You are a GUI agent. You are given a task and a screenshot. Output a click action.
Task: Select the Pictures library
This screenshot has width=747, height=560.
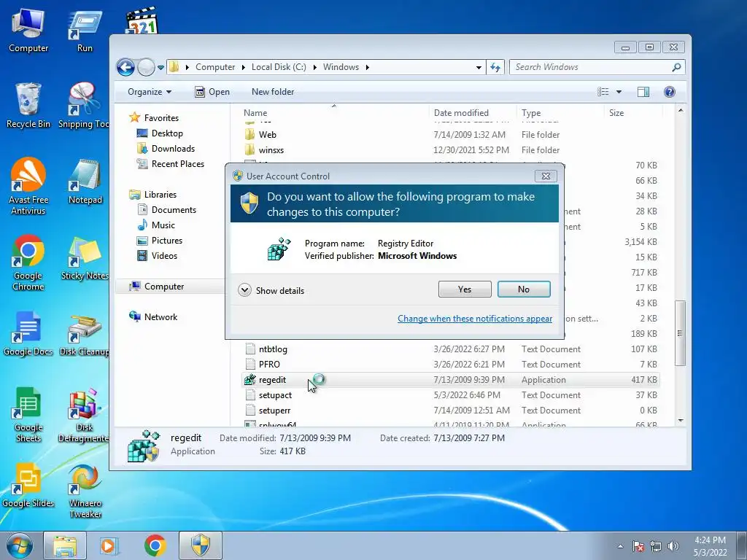coord(160,241)
